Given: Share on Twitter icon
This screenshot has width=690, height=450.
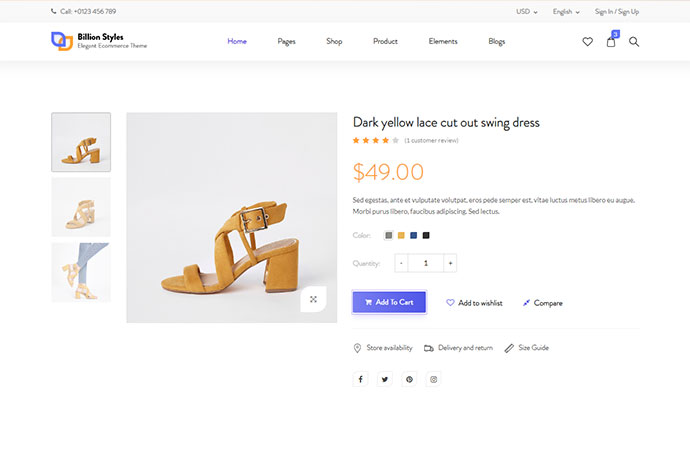Looking at the screenshot, I should tap(385, 379).
